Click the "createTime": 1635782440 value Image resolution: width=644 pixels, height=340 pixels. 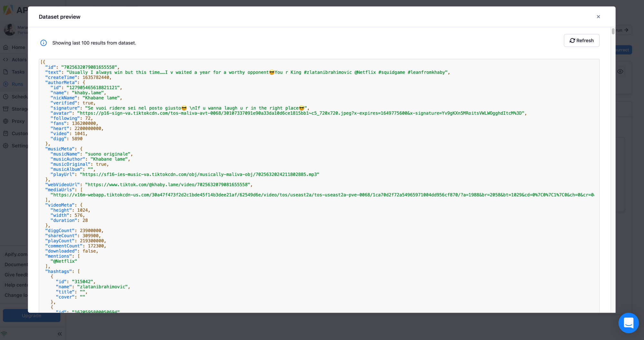click(x=96, y=77)
